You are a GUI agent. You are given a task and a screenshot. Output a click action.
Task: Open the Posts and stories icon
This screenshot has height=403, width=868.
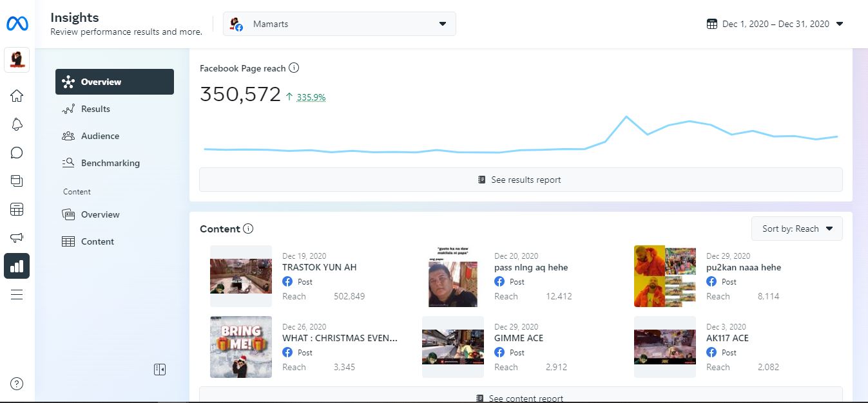17,181
